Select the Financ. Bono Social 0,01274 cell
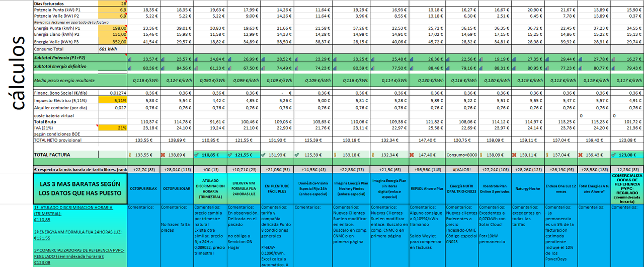 [113, 93]
